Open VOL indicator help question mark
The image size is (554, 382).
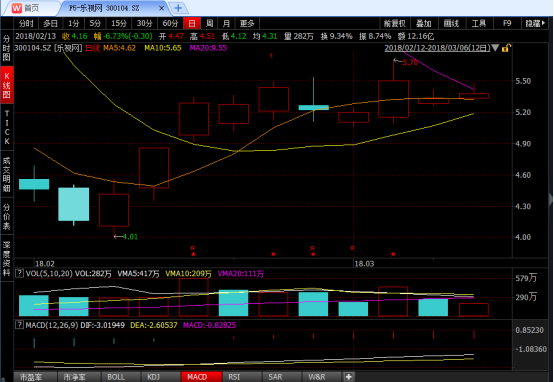pyautogui.click(x=19, y=273)
